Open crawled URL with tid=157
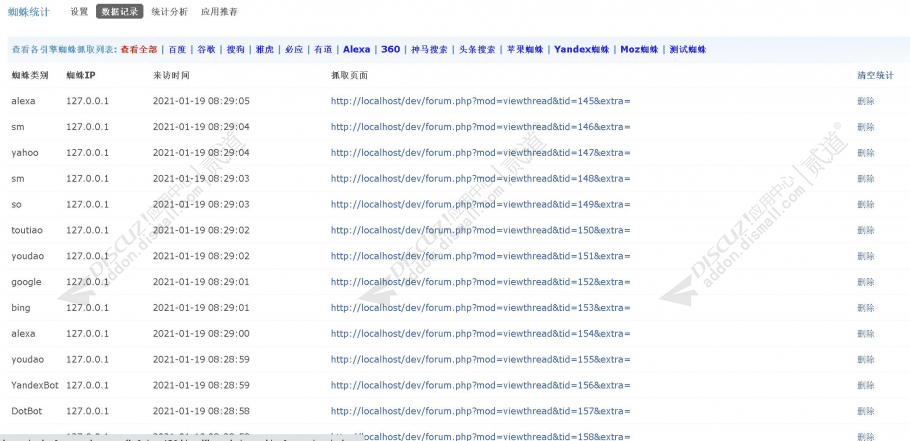 tap(481, 411)
